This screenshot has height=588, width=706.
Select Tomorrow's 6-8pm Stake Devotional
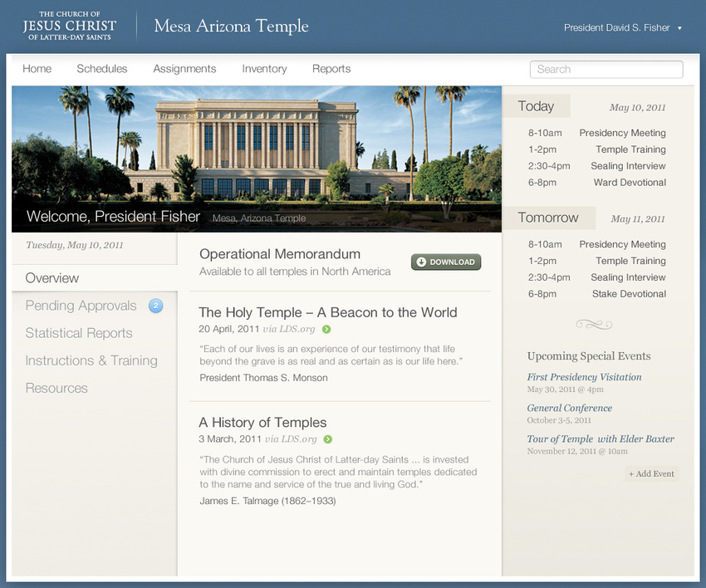point(596,294)
